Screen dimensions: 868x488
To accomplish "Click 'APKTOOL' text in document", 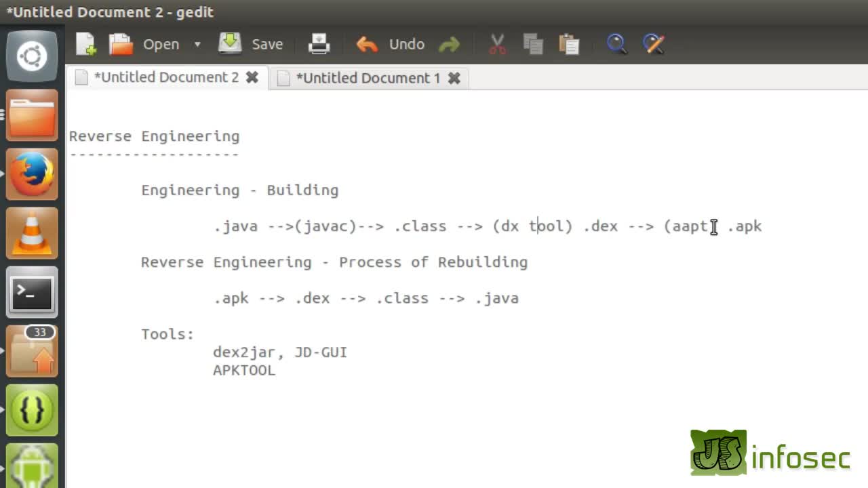I will coord(244,370).
